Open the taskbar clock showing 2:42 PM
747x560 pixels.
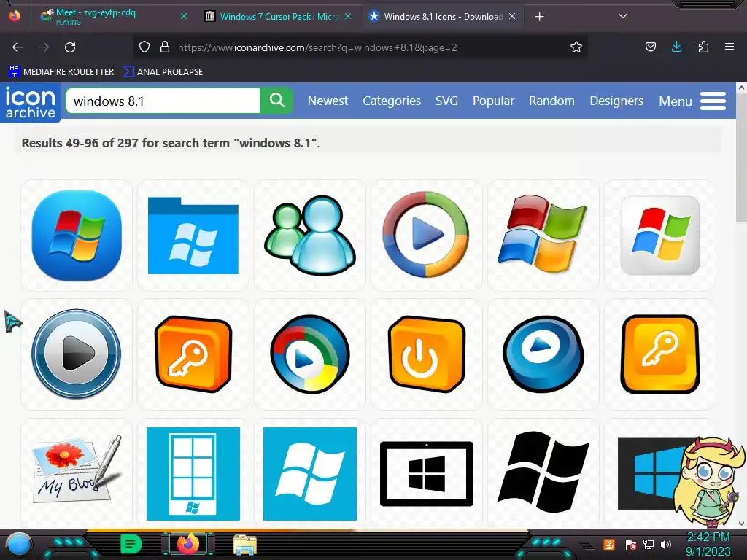point(708,544)
